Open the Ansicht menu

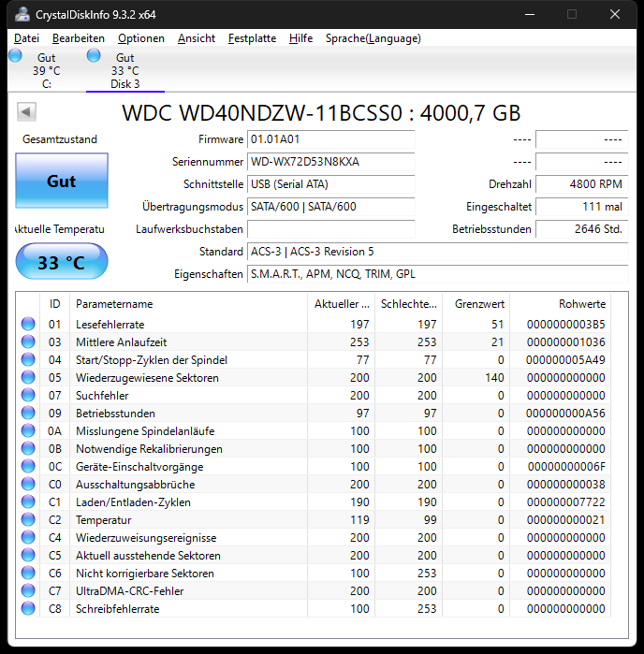coord(197,38)
